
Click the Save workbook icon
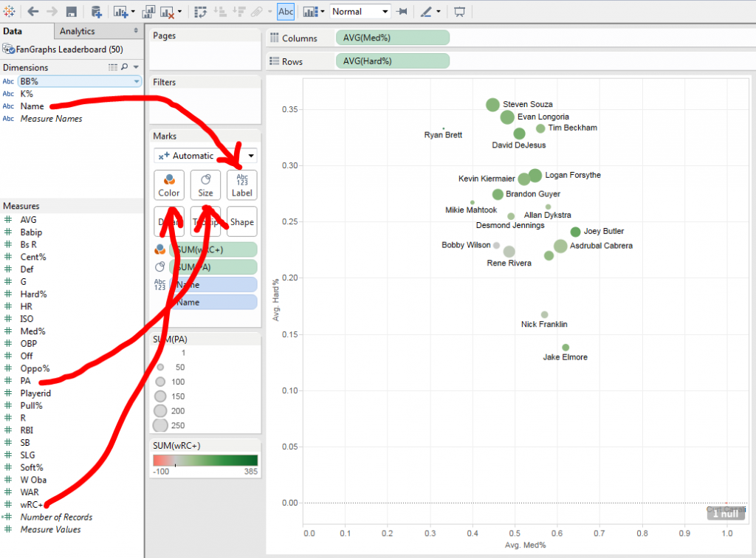pos(70,11)
